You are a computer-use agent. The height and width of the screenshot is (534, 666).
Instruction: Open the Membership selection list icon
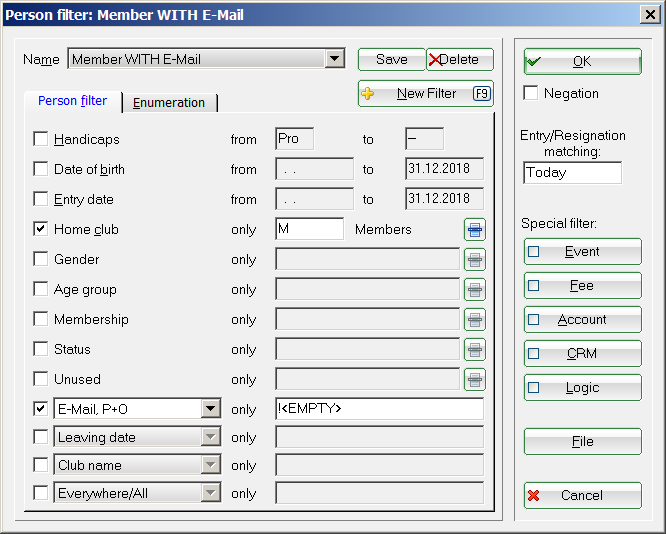[x=474, y=320]
